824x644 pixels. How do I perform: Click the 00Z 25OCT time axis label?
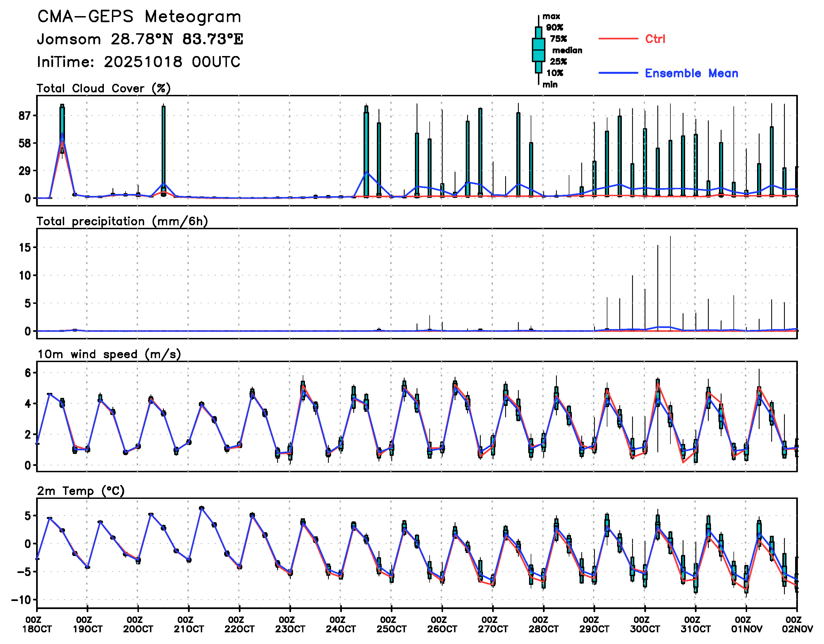pos(391,625)
